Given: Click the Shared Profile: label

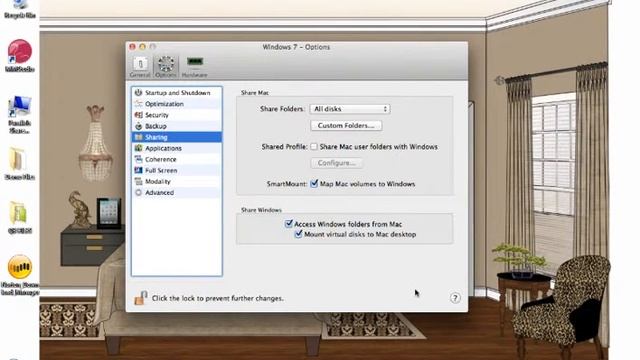Looking at the screenshot, I should pos(284,147).
